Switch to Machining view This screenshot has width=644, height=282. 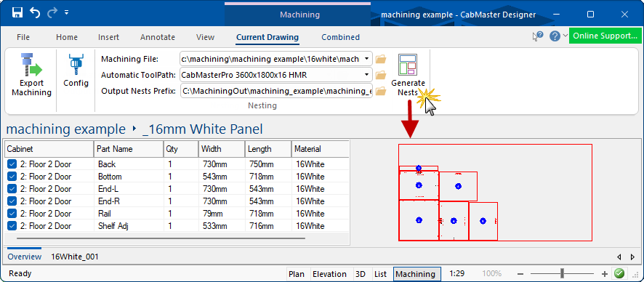click(417, 274)
